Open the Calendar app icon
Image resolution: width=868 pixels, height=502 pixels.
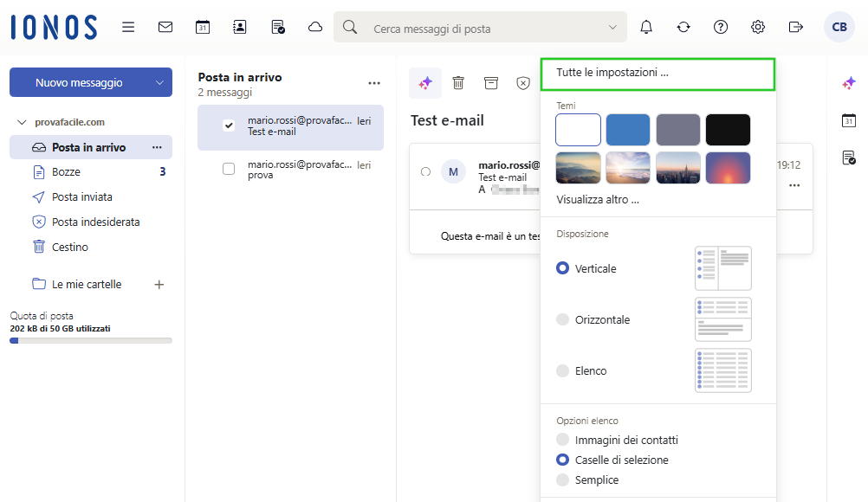click(x=203, y=27)
